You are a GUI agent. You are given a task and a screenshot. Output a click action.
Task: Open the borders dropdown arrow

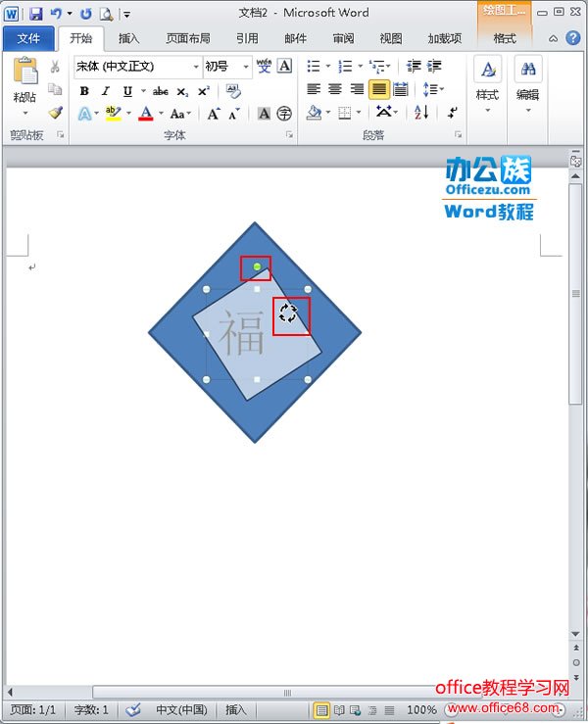pos(359,113)
